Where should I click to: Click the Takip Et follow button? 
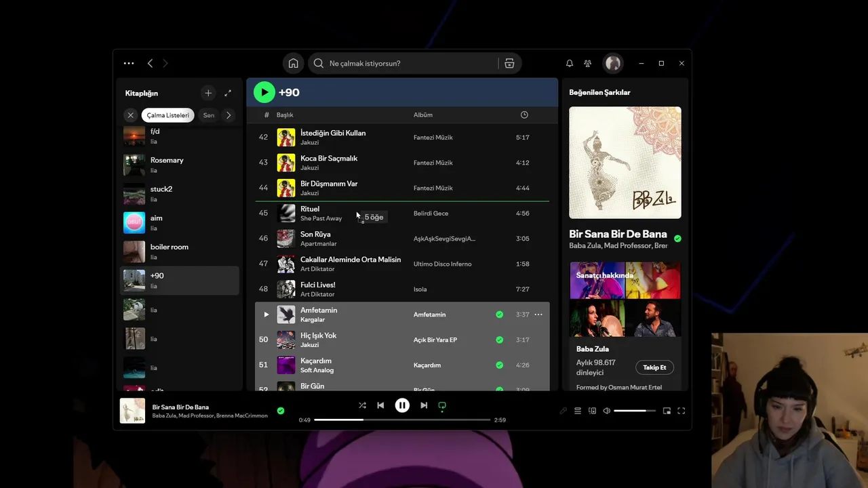pos(654,367)
